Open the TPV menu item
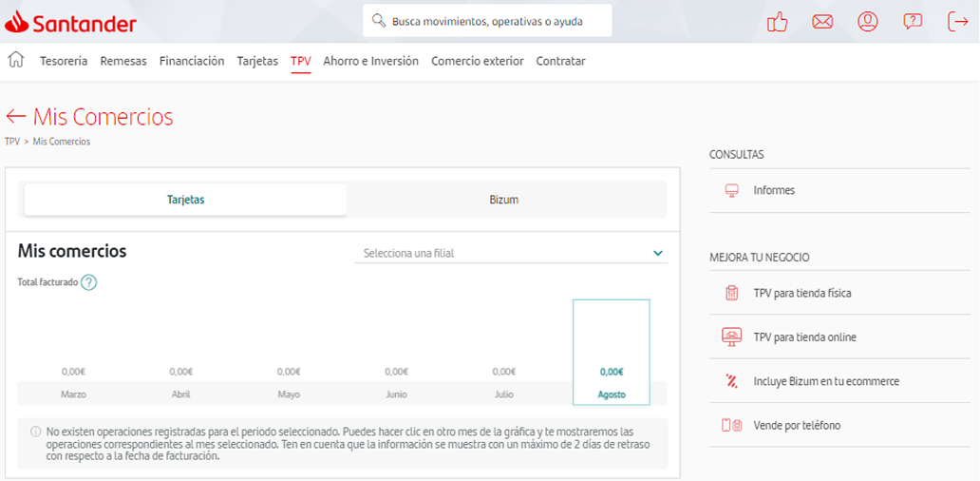This screenshot has width=980, height=481. pos(301,61)
